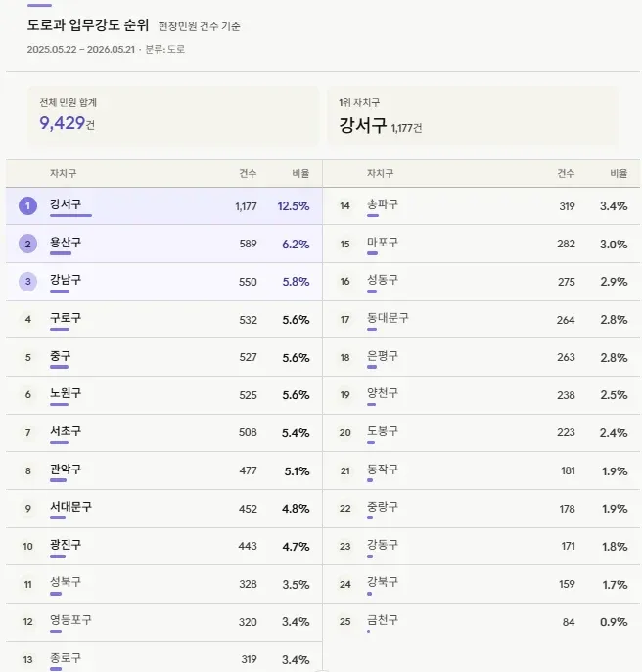Click the 2025.05.22 – 2026.05.21 date range
The width and height of the screenshot is (642, 672).
click(x=80, y=49)
